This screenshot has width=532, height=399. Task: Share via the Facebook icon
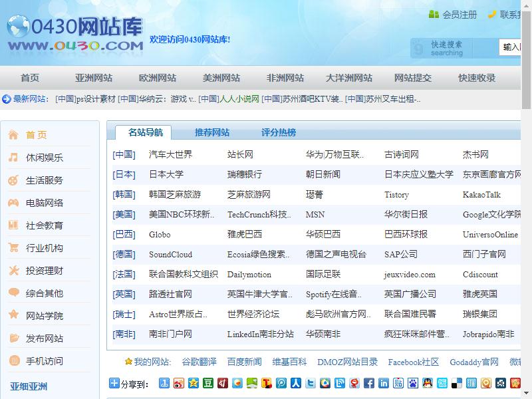pos(369,384)
